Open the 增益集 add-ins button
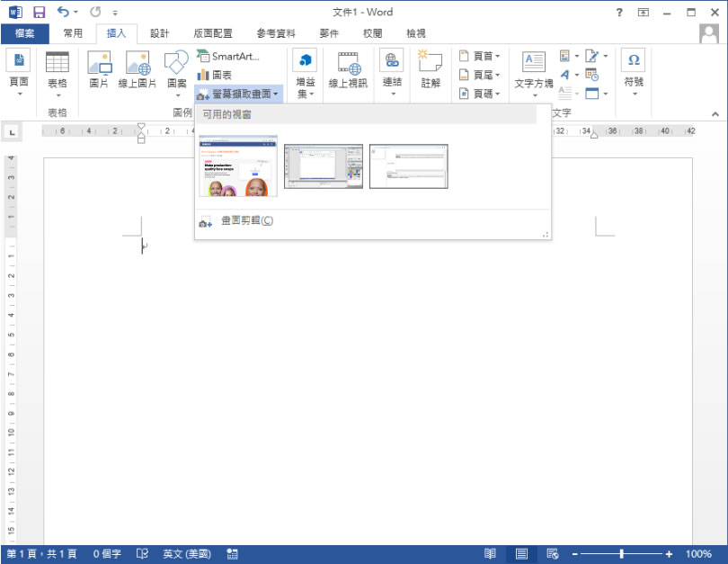 (x=305, y=74)
